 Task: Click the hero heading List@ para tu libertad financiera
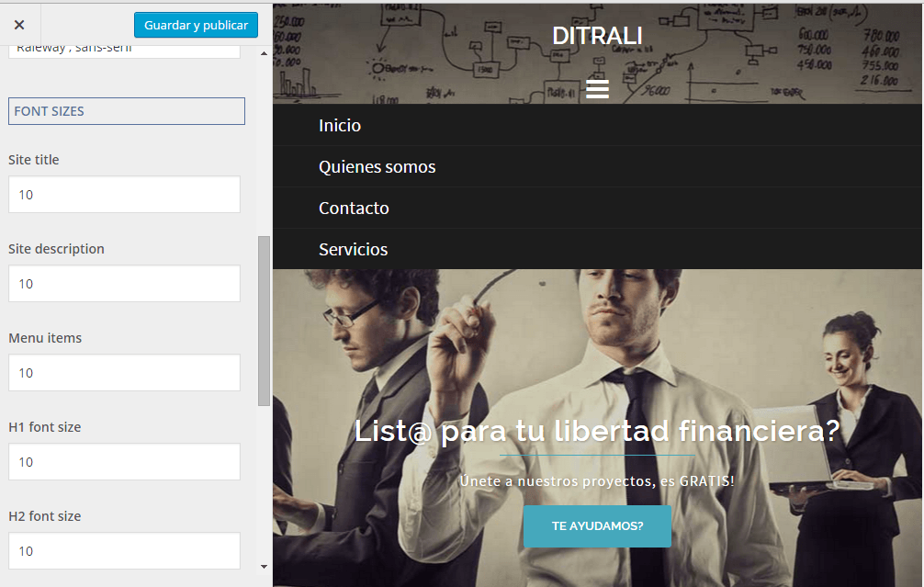[597, 431]
